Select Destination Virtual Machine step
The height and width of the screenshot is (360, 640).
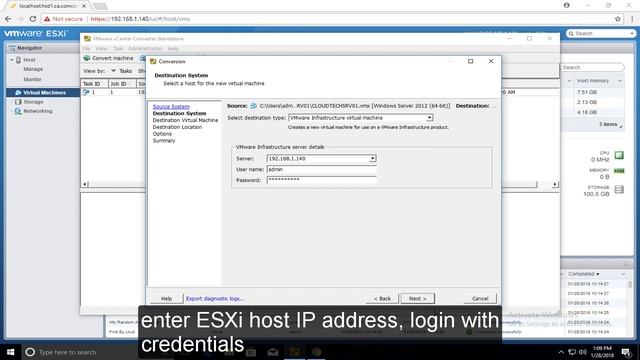click(185, 120)
